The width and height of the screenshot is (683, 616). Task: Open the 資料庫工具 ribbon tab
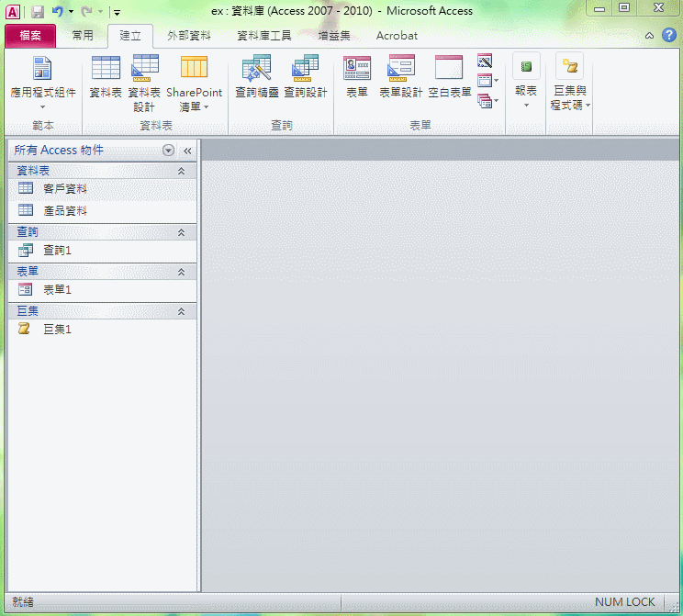pyautogui.click(x=264, y=36)
